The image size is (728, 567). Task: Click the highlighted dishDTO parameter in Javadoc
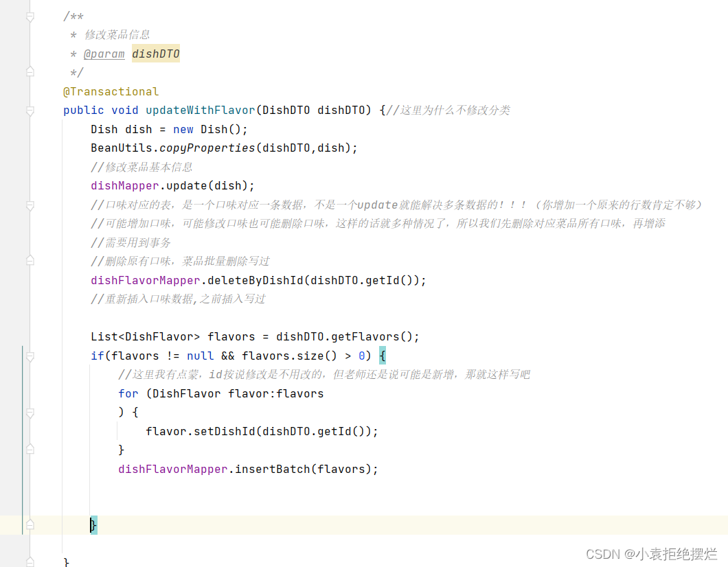(x=155, y=54)
